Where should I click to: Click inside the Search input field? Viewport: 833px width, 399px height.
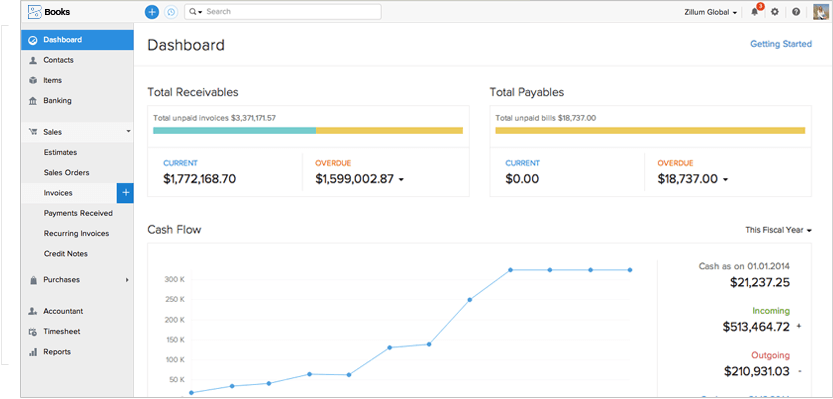(x=292, y=12)
